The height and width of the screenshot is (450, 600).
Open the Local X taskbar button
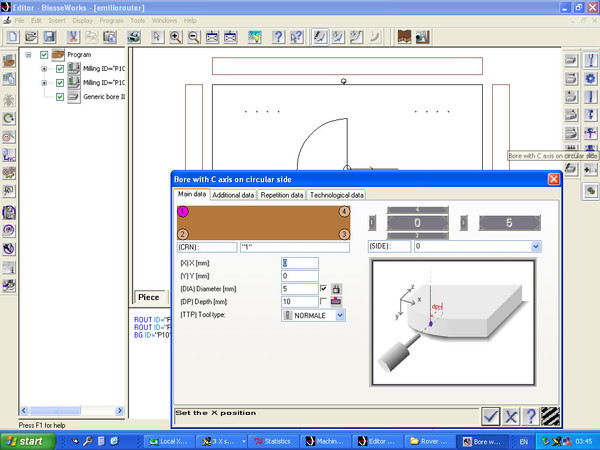click(x=170, y=441)
